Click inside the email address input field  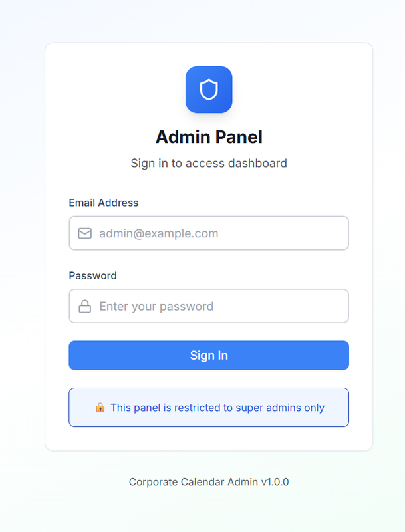point(209,233)
